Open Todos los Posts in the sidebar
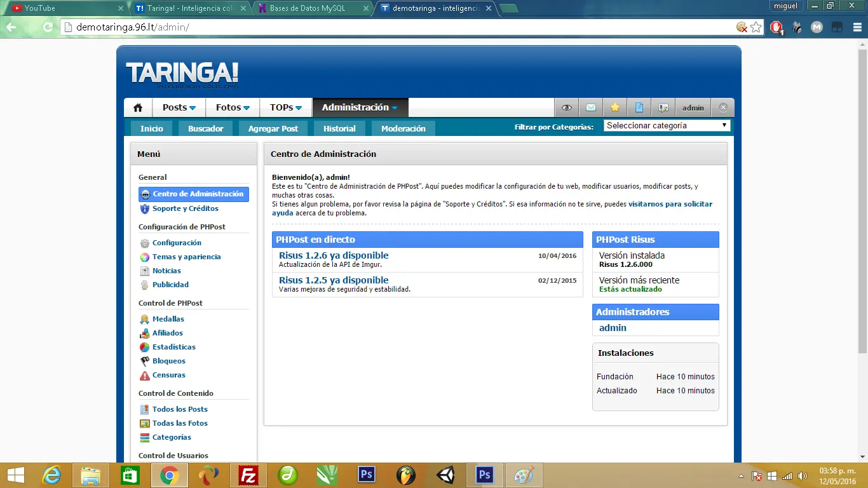 180,409
